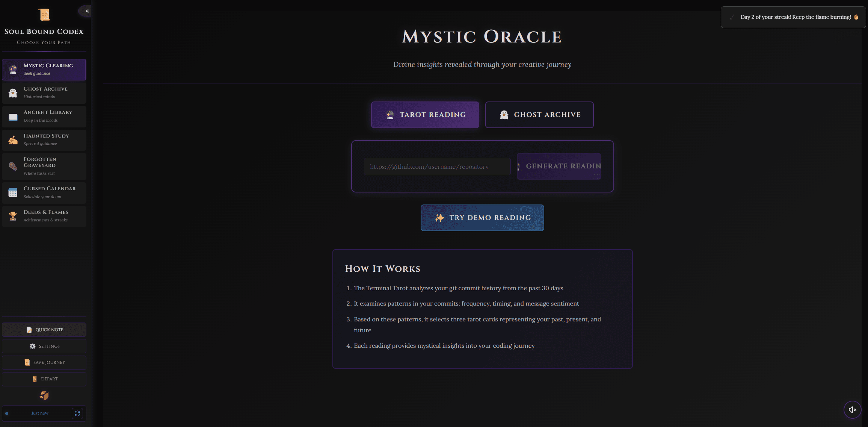Click the 'Just now' sync status text

pos(40,413)
